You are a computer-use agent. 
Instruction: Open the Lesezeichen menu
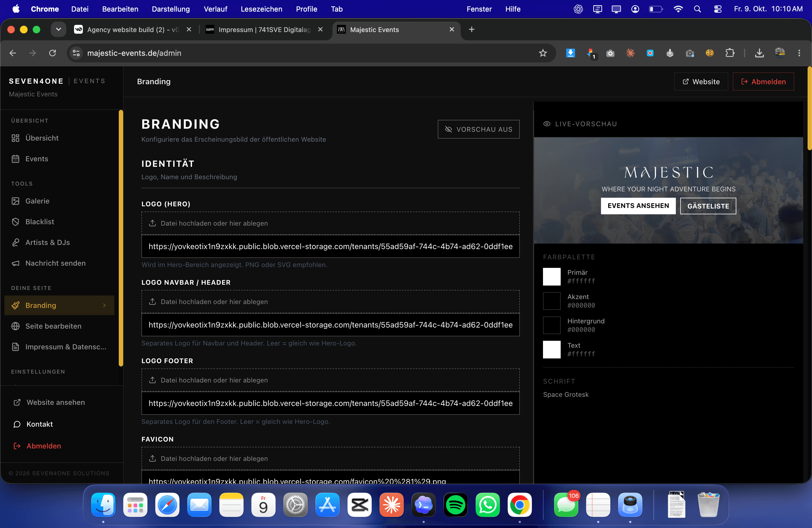261,9
